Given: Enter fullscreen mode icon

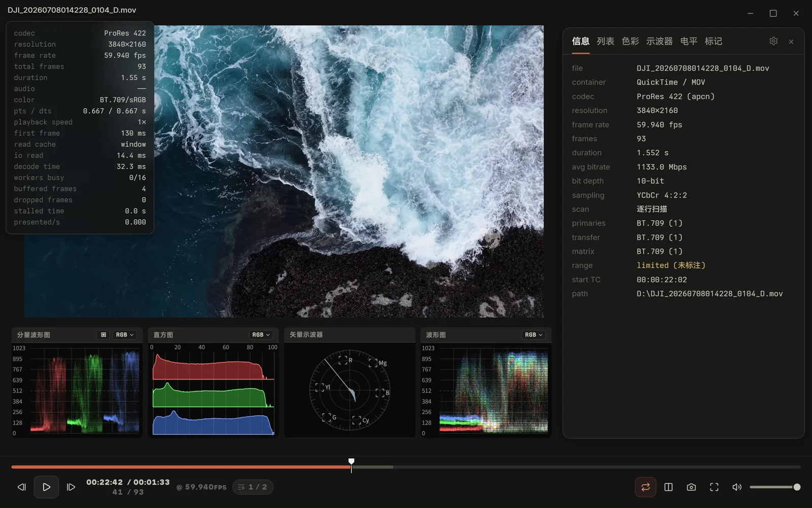Looking at the screenshot, I should pyautogui.click(x=714, y=487).
